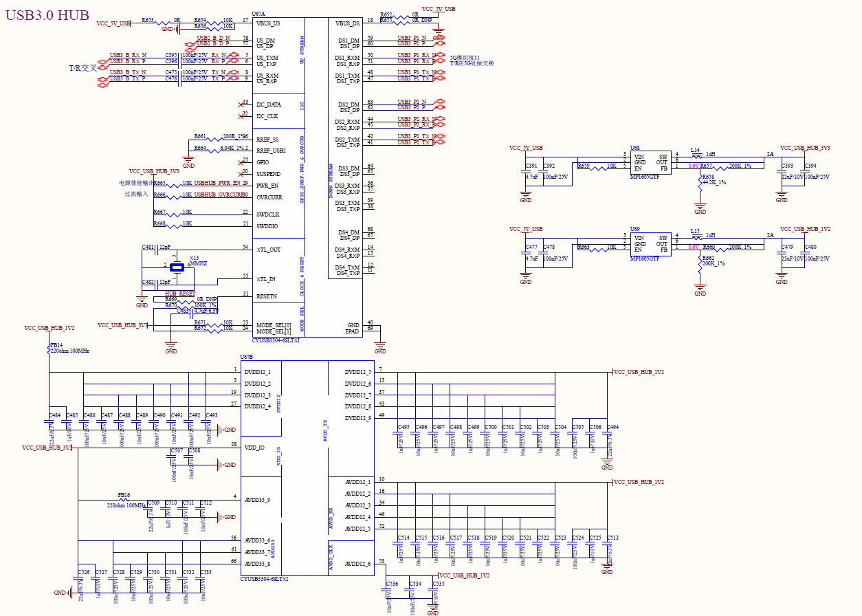This screenshot has height=616, width=862.
Task: Select the VBUS_DS pin name
Action: point(347,23)
